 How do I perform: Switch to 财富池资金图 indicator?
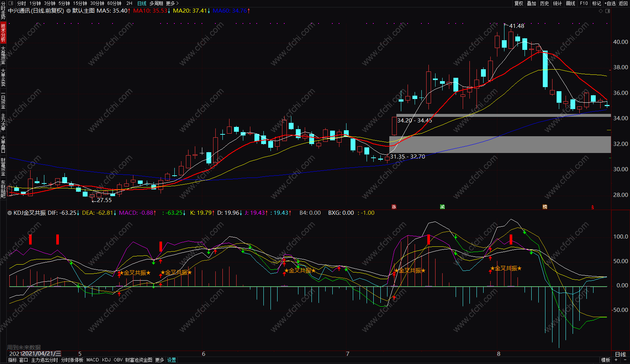[139, 360]
